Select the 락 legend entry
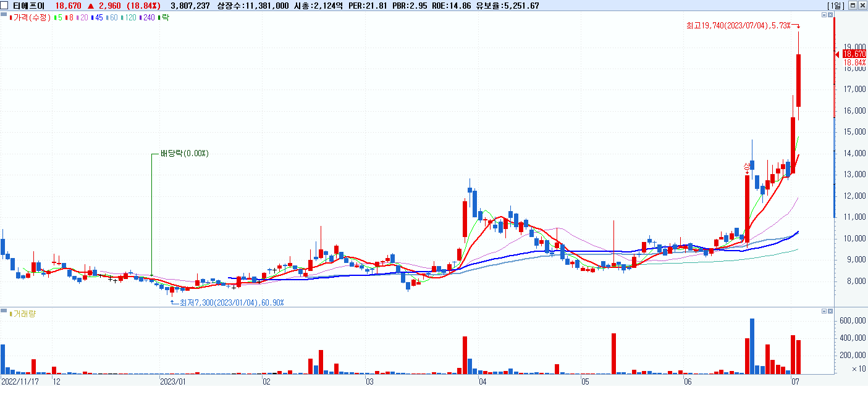868x400 pixels. tap(164, 18)
